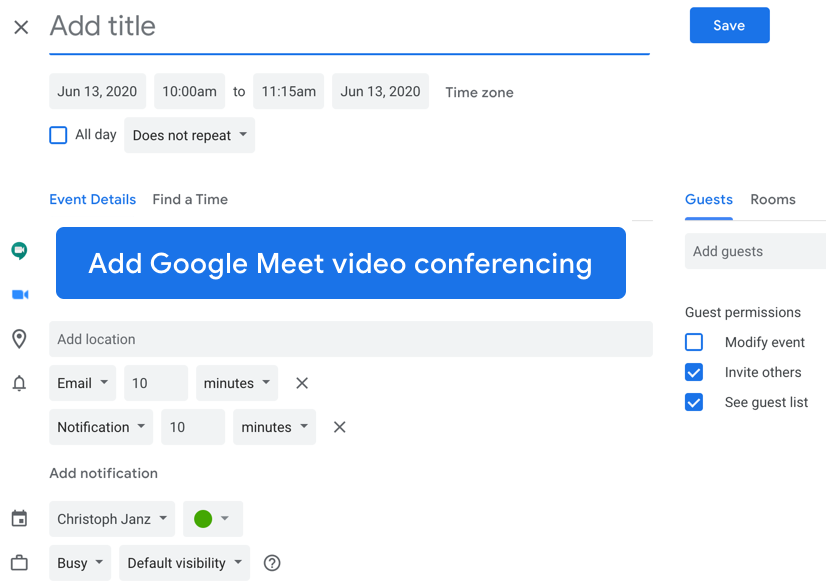Click the Save button

click(730, 25)
